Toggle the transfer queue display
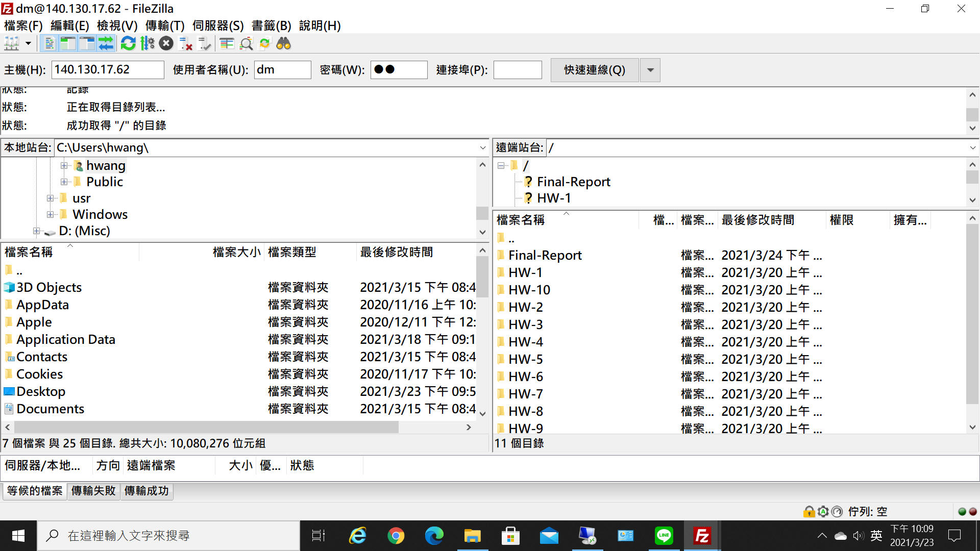Screen dimensions: 980x551 pos(106,44)
